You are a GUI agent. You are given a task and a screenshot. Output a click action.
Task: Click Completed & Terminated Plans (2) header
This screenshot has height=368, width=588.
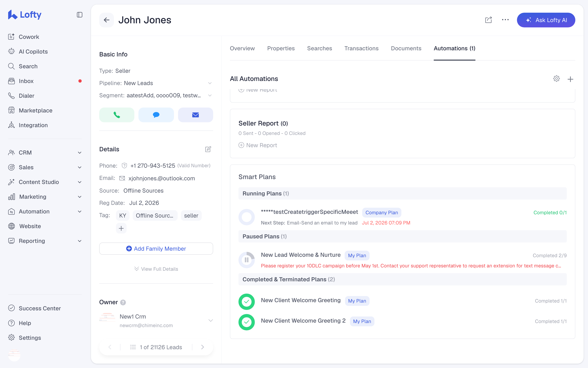(x=402, y=279)
